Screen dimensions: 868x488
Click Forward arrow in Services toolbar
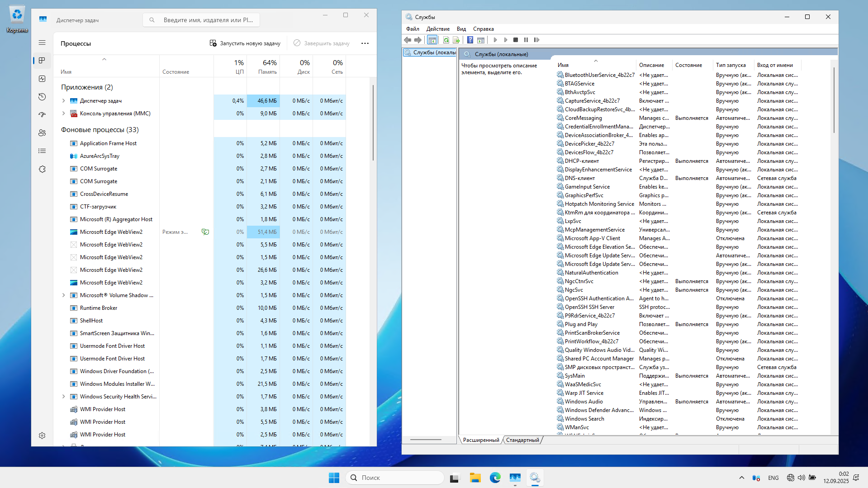point(418,40)
